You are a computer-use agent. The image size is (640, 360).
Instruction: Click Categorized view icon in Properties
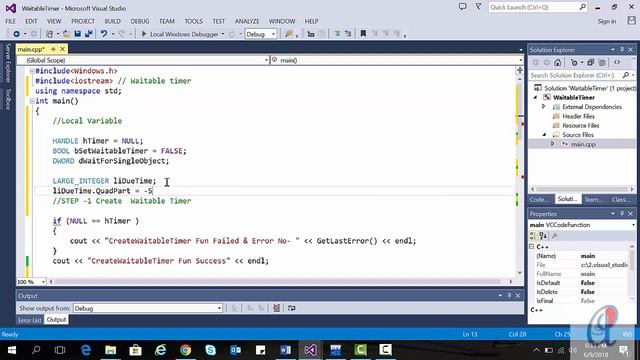coord(533,236)
